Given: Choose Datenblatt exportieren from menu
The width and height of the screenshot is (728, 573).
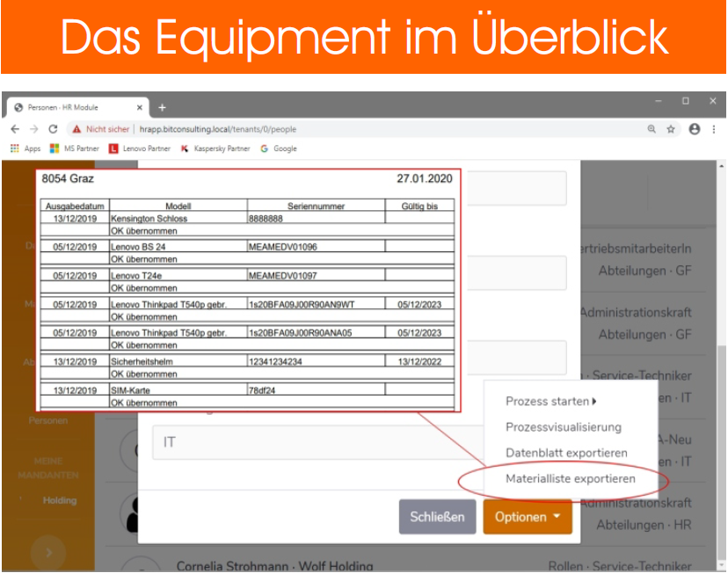Looking at the screenshot, I should tap(566, 453).
